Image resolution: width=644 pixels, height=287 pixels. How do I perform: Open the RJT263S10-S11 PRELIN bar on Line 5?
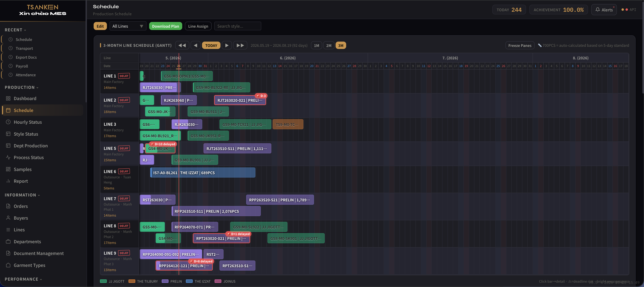[x=237, y=149]
